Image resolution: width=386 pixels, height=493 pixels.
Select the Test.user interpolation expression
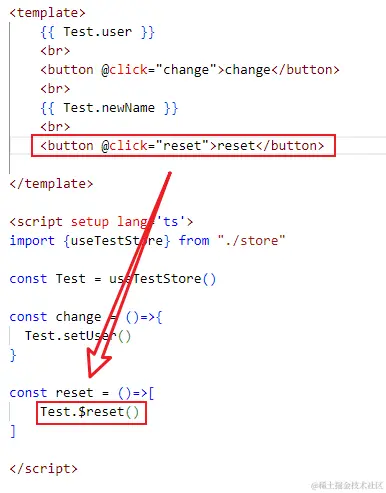97,32
